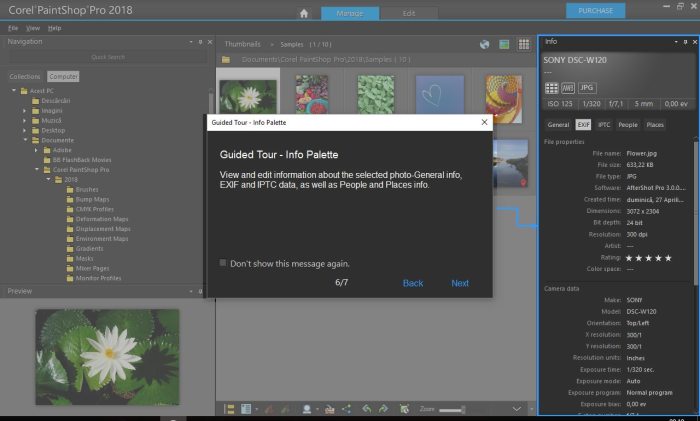
Task: Rotate the photo left with the bottom toolbar icon
Action: [x=367, y=409]
